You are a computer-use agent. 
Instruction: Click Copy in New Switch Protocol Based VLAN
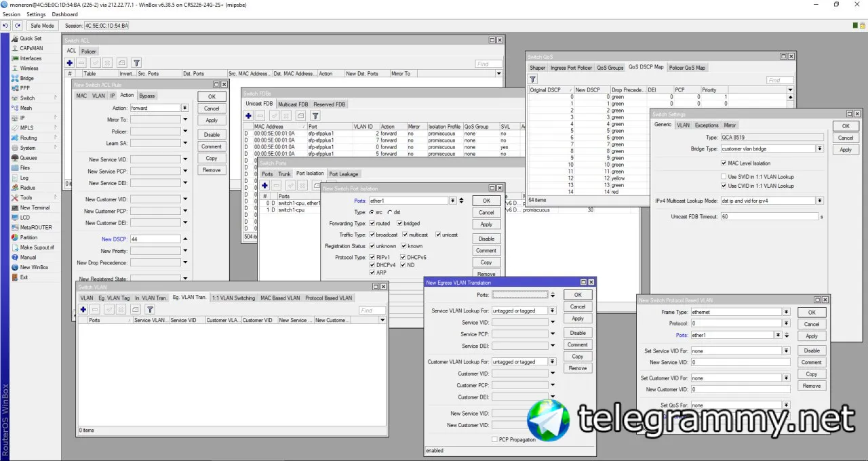(812, 374)
